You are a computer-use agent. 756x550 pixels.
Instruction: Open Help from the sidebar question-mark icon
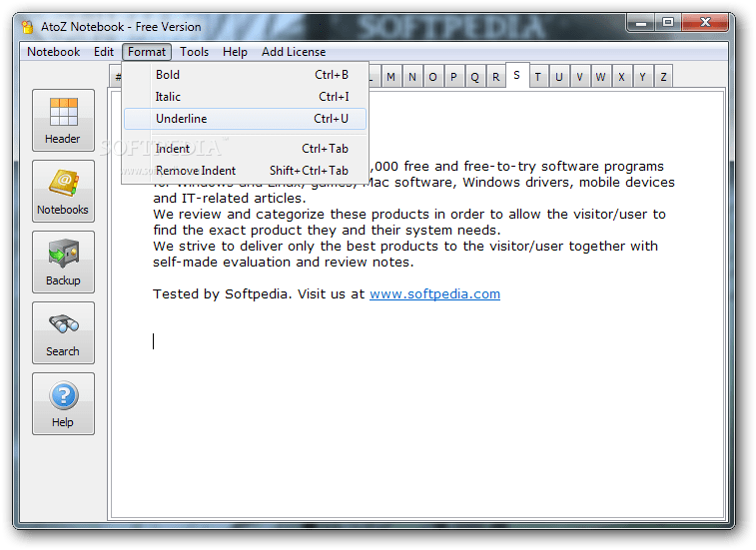(63, 403)
